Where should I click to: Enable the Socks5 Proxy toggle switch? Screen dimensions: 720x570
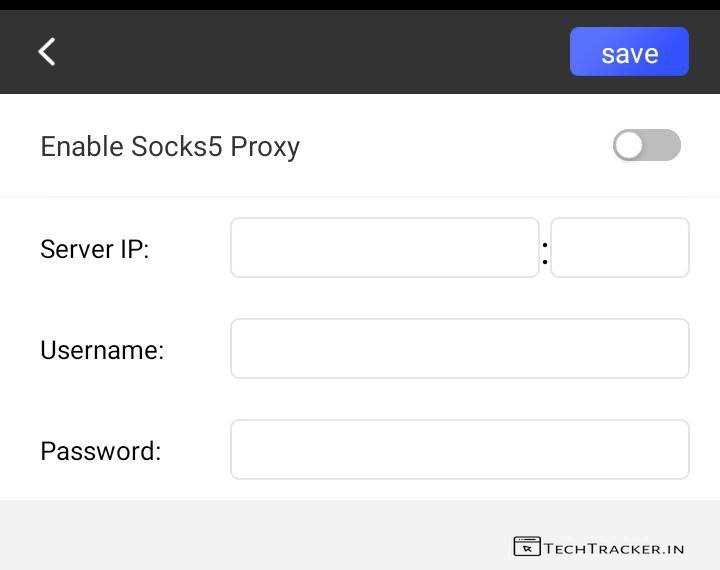[646, 146]
